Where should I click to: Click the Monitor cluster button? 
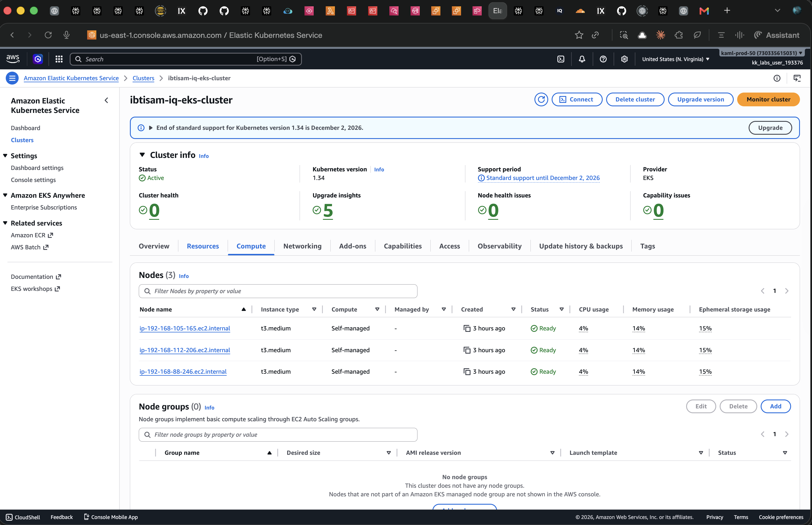click(x=768, y=99)
